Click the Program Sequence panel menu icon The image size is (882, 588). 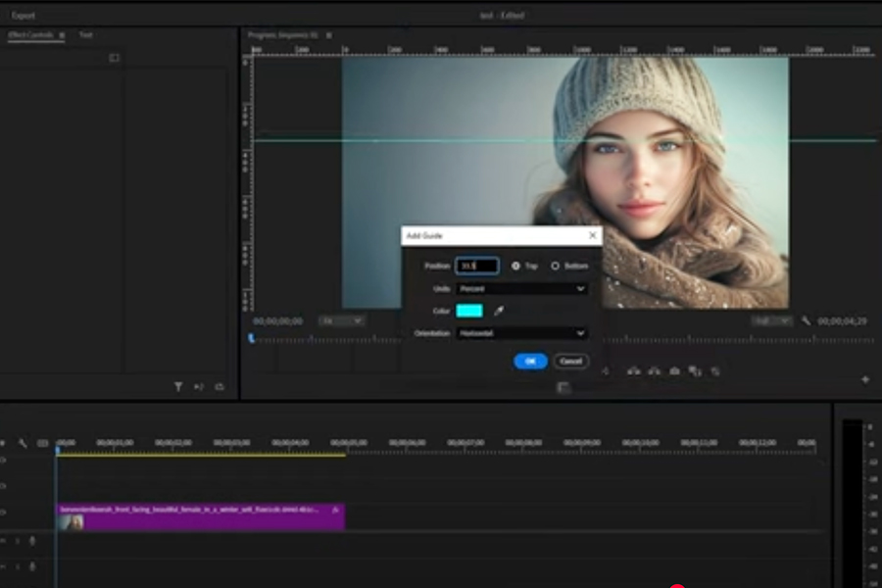[328, 35]
